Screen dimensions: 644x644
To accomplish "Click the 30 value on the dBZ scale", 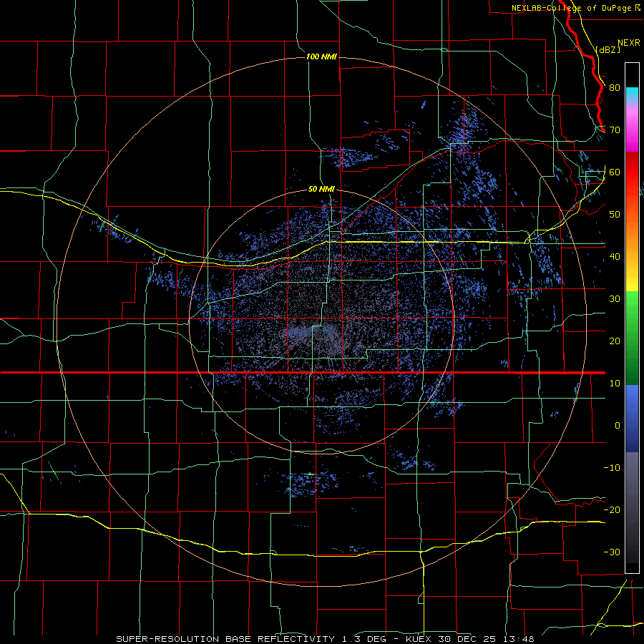I will pos(615,299).
